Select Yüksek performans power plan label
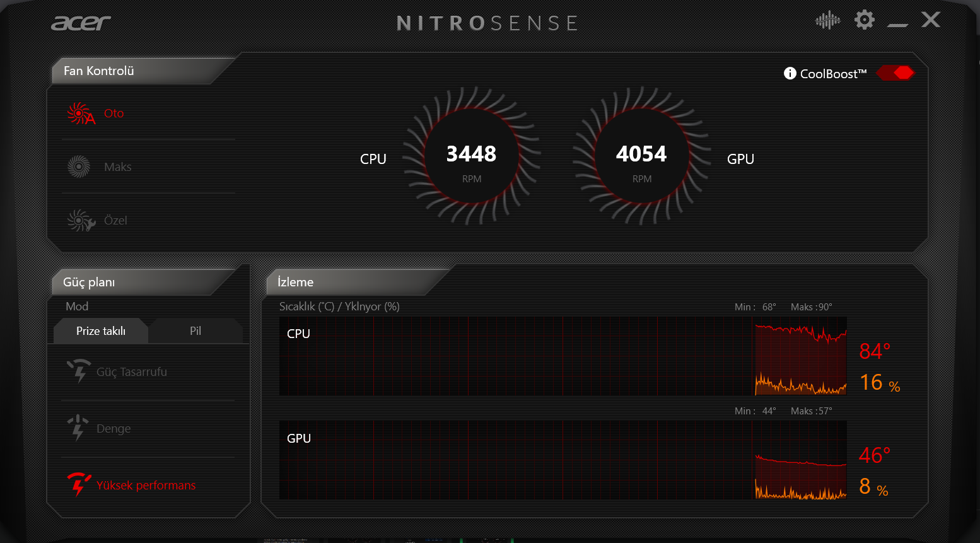980x543 pixels. 146,486
